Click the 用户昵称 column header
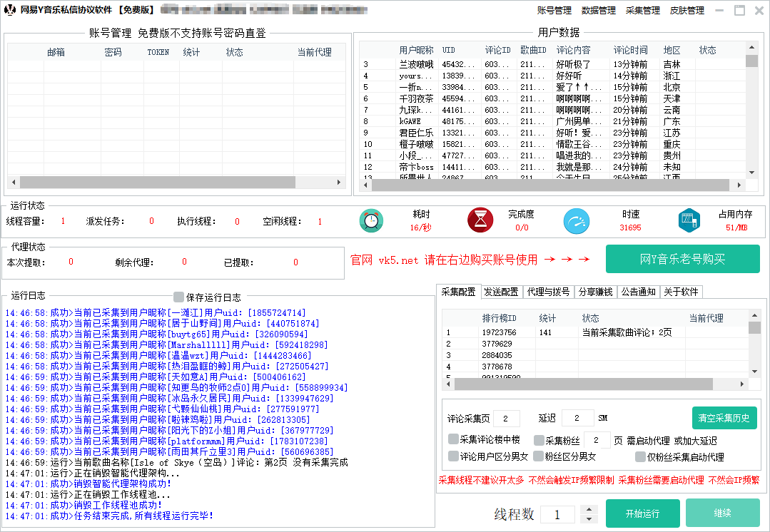 pyautogui.click(x=417, y=50)
